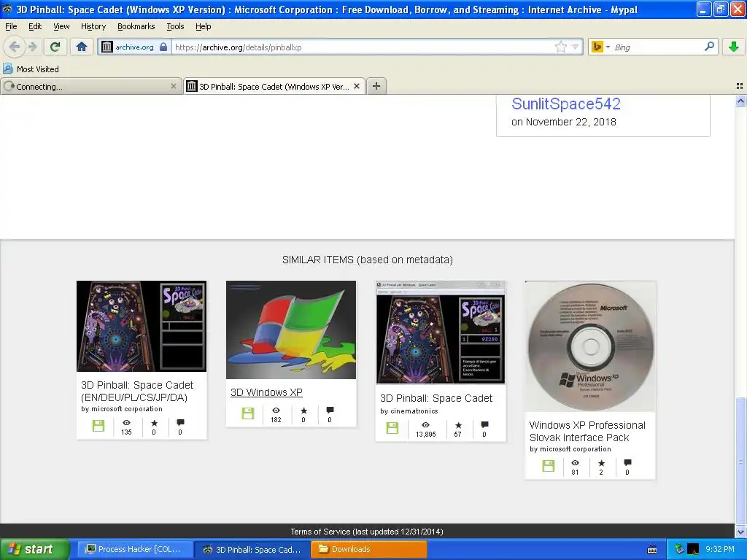Click the reviews comment icon on the EN/DEU/PL card
Screen dimensions: 747x560
tap(180, 423)
